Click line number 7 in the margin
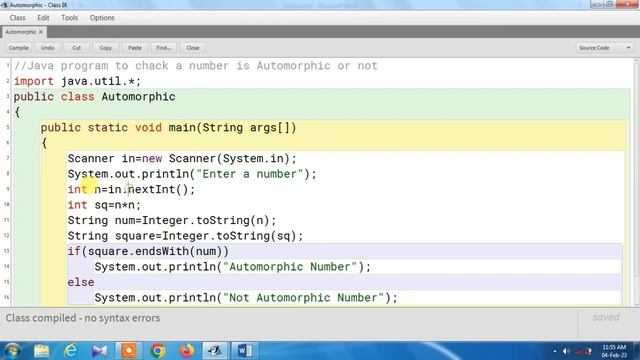The height and width of the screenshot is (360, 640). coord(7,158)
